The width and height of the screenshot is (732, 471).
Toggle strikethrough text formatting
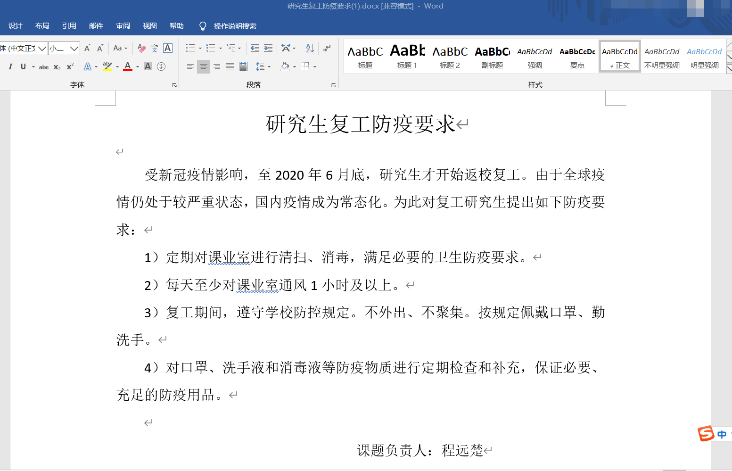click(x=42, y=67)
